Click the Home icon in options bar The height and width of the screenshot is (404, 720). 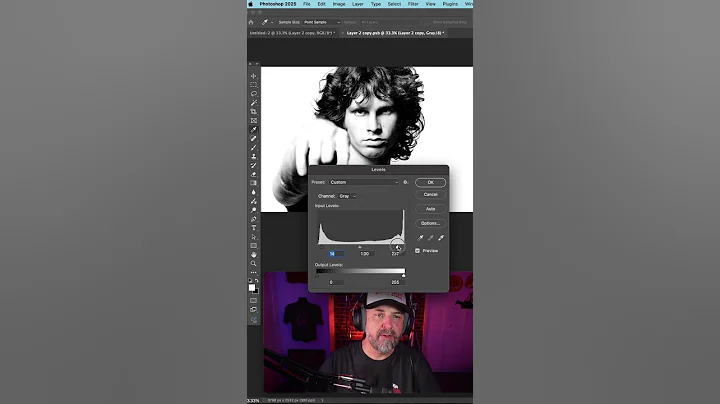tap(251, 22)
